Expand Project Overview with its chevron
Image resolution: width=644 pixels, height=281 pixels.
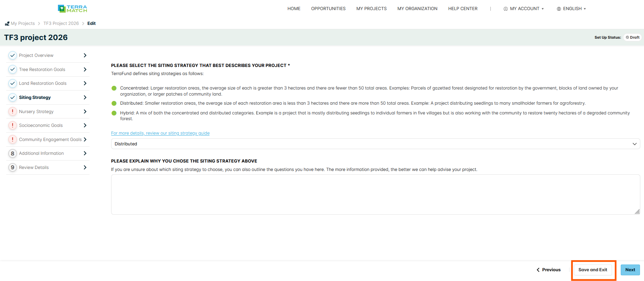pyautogui.click(x=85, y=55)
